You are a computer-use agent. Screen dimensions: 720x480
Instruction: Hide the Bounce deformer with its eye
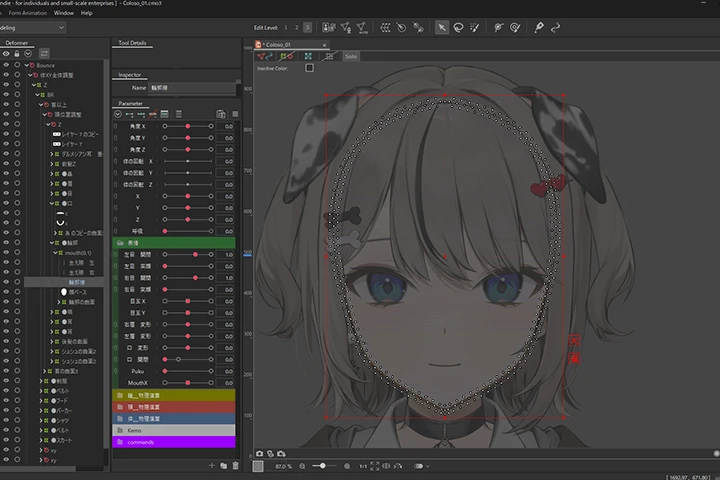6,65
